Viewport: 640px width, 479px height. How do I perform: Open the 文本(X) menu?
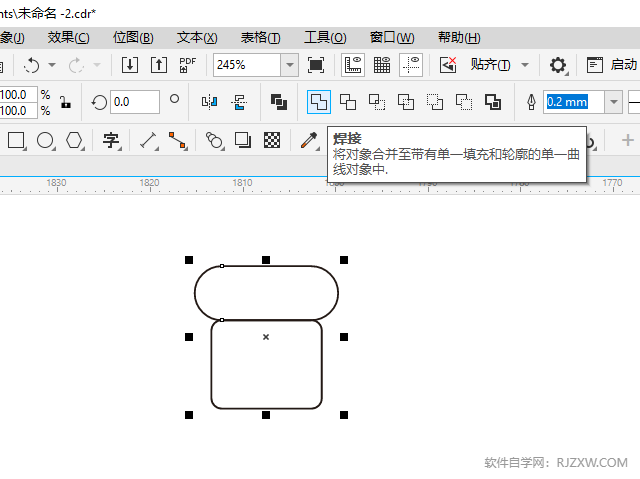(197, 38)
